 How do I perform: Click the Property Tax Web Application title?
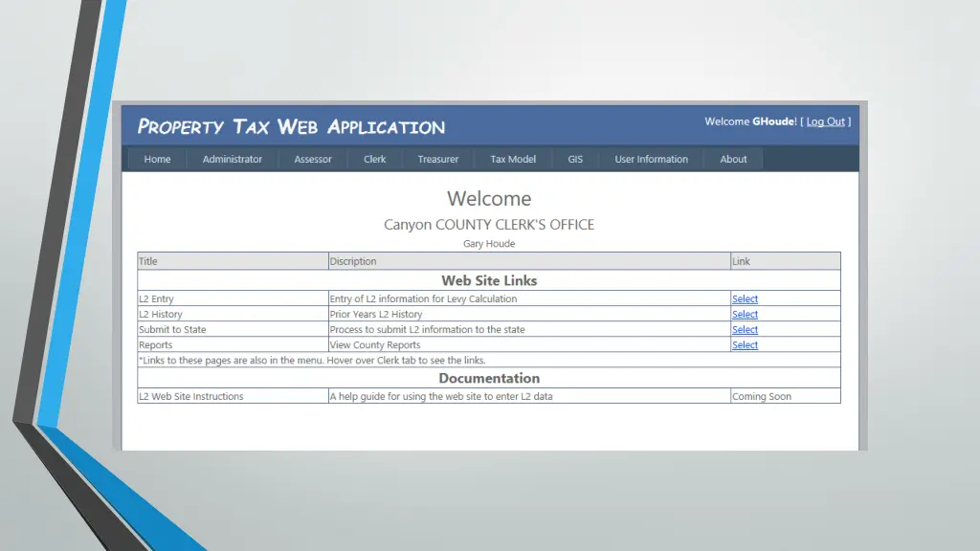point(291,127)
